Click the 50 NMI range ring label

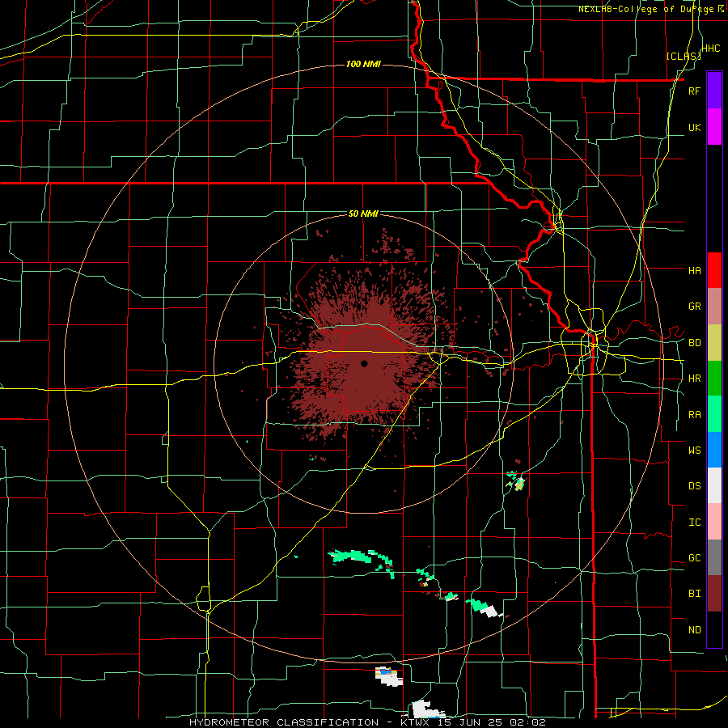pyautogui.click(x=363, y=214)
